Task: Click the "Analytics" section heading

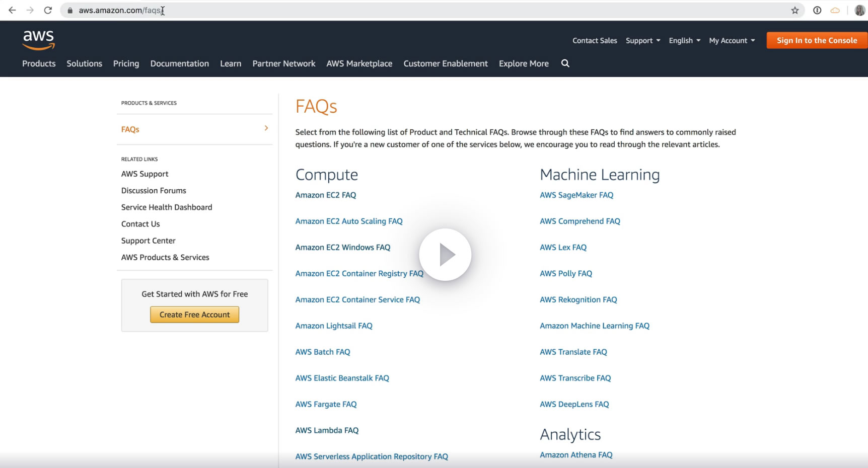Action: [570, 434]
